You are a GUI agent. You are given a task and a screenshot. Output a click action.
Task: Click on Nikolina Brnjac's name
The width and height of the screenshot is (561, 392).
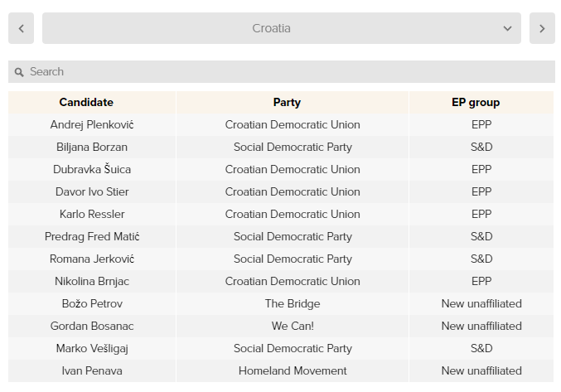[92, 282]
